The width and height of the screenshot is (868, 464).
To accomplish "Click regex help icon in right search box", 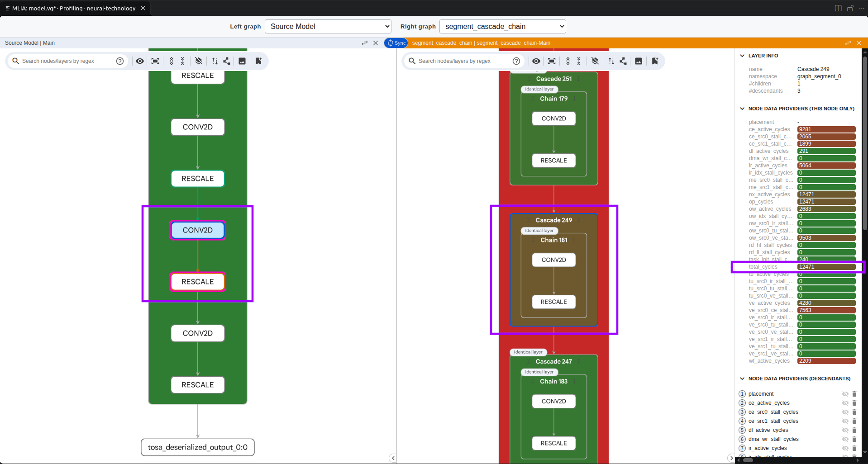I will tap(516, 61).
